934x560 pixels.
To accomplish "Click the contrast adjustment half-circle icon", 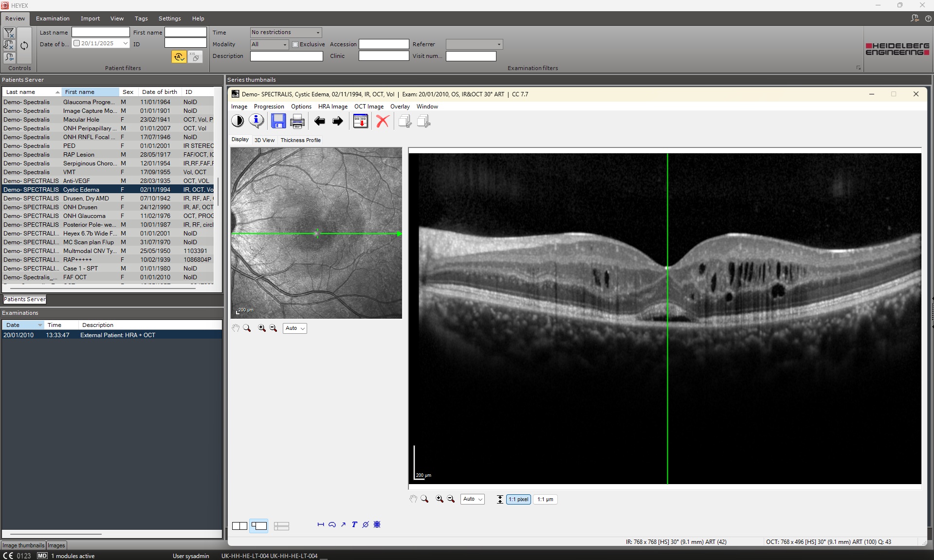I will point(238,121).
